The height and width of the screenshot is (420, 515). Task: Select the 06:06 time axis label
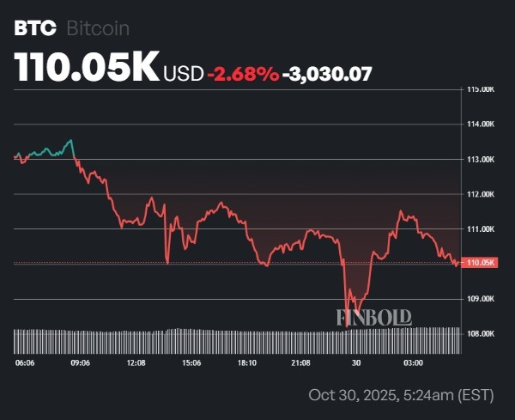pos(26,363)
